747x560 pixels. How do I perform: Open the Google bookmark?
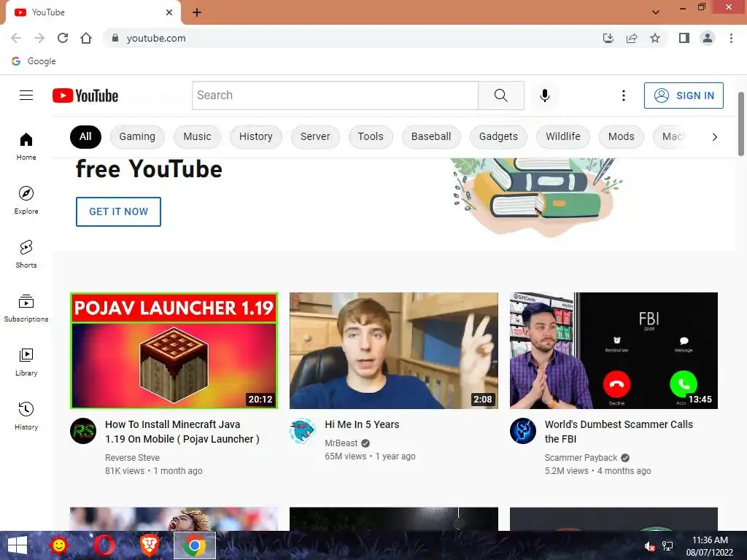click(34, 61)
